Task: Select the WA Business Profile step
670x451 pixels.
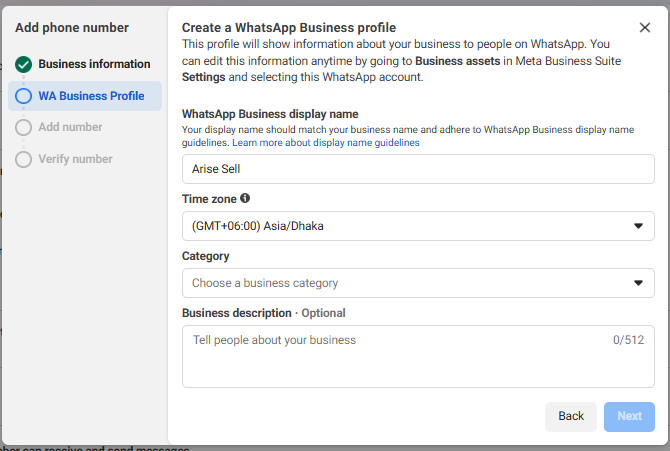Action: (x=85, y=96)
